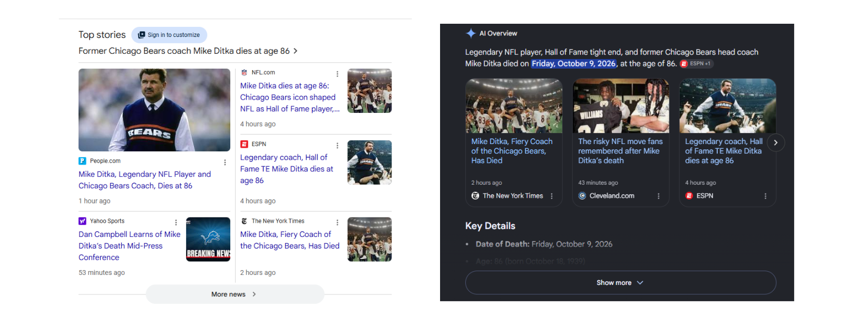Viewport: 868px width, 325px height.
Task: Open more options on the New York Times AI card
Action: coord(552,196)
